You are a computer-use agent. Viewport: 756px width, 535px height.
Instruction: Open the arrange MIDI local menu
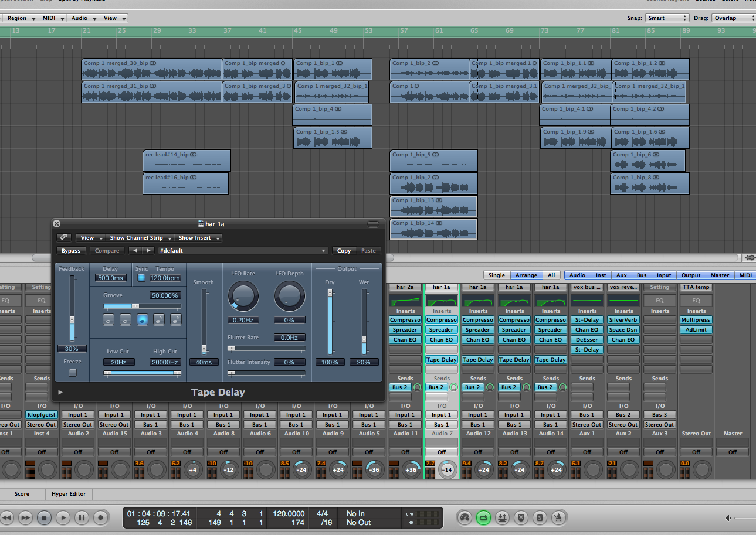[x=52, y=18]
